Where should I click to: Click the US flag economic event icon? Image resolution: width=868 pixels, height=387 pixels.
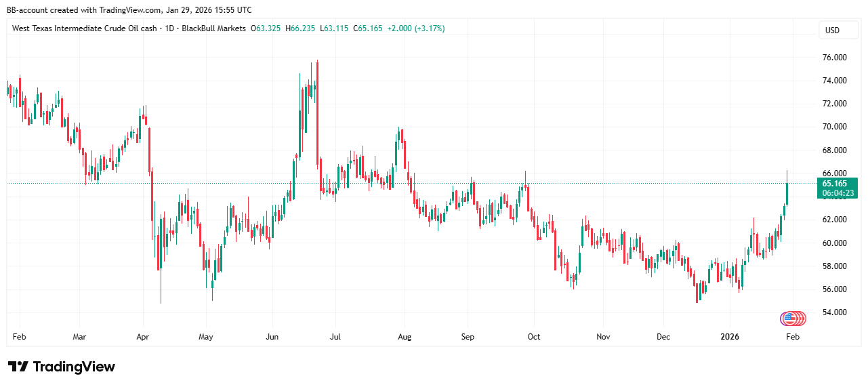point(788,318)
